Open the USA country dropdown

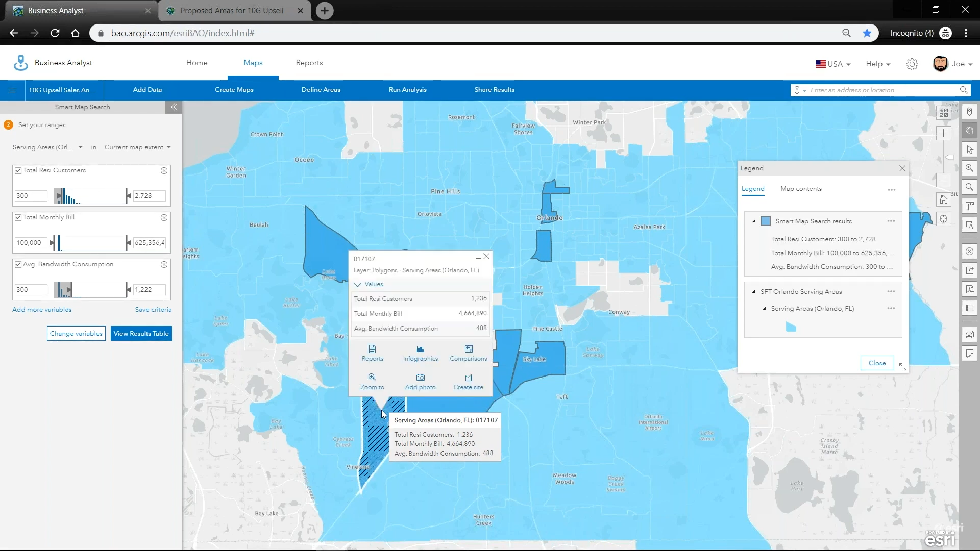point(833,64)
